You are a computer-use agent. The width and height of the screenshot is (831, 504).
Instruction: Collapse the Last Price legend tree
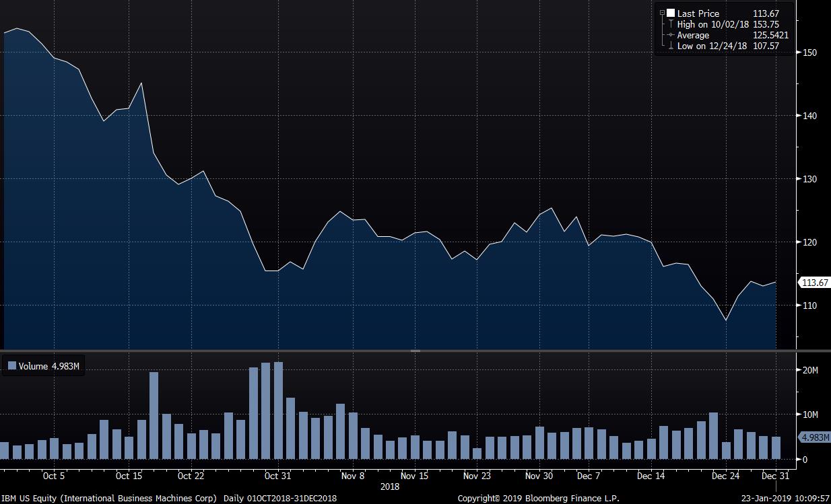tap(662, 13)
